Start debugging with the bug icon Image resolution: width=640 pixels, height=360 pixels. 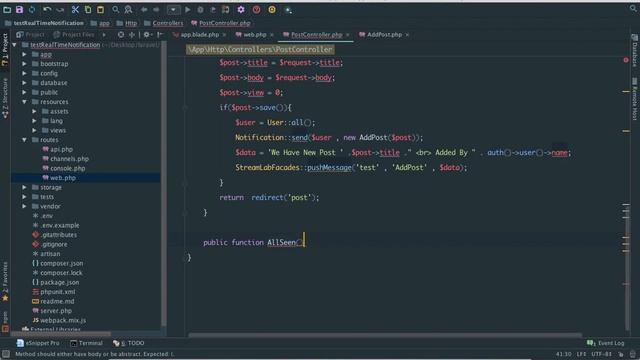pos(200,9)
